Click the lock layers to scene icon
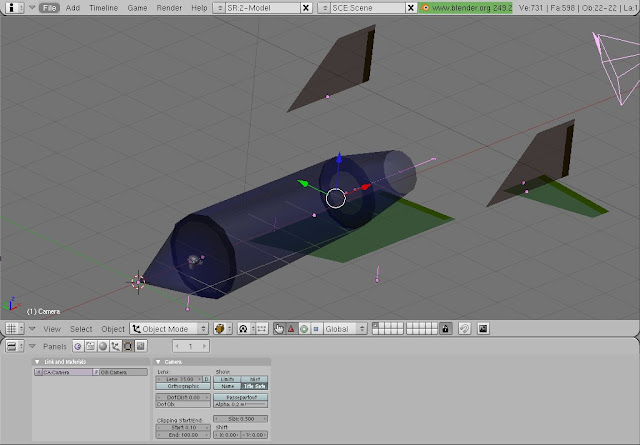The height and width of the screenshot is (445, 640). [x=446, y=328]
